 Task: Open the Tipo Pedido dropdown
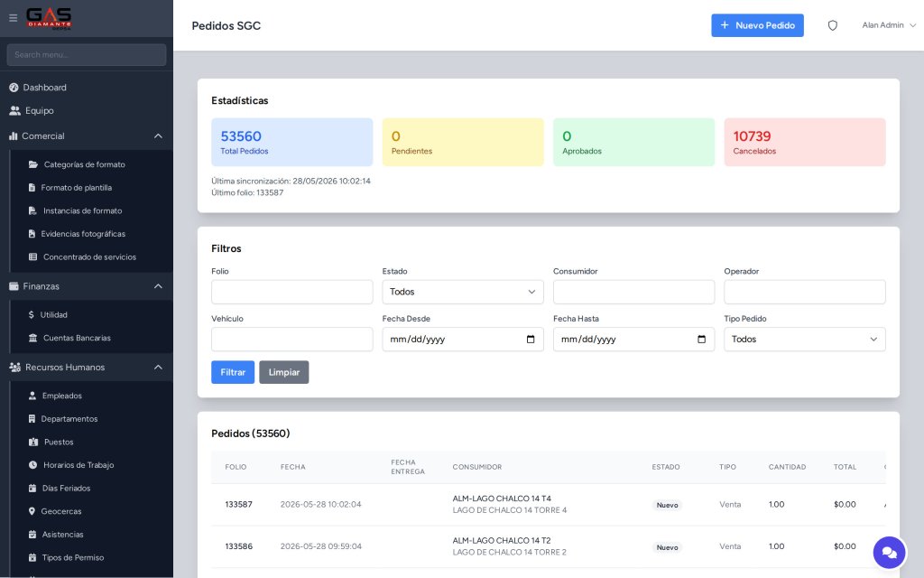click(x=804, y=340)
